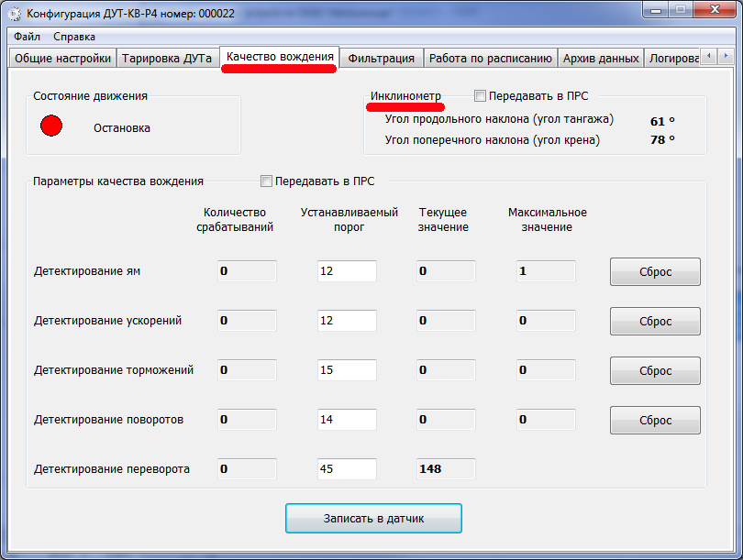Close the Конфигурация ДУТ-КВ-Р4 window
This screenshot has width=743, height=560.
[x=715, y=9]
